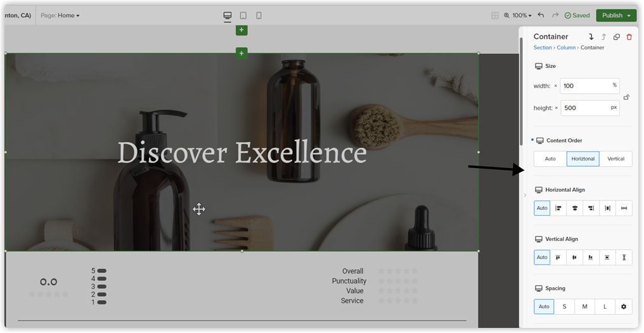644x333 pixels.
Task: Align content horizontally to the left
Action: 558,208
